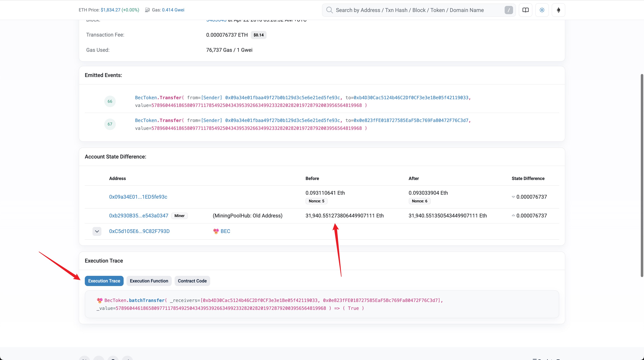Open the book/reading view icon
This screenshot has height=360, width=644.
click(x=526, y=10)
